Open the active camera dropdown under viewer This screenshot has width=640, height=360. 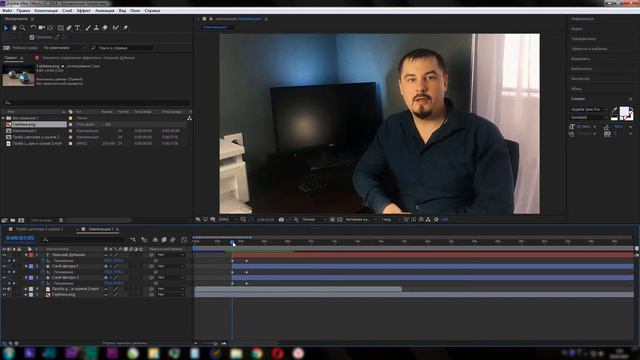point(361,220)
